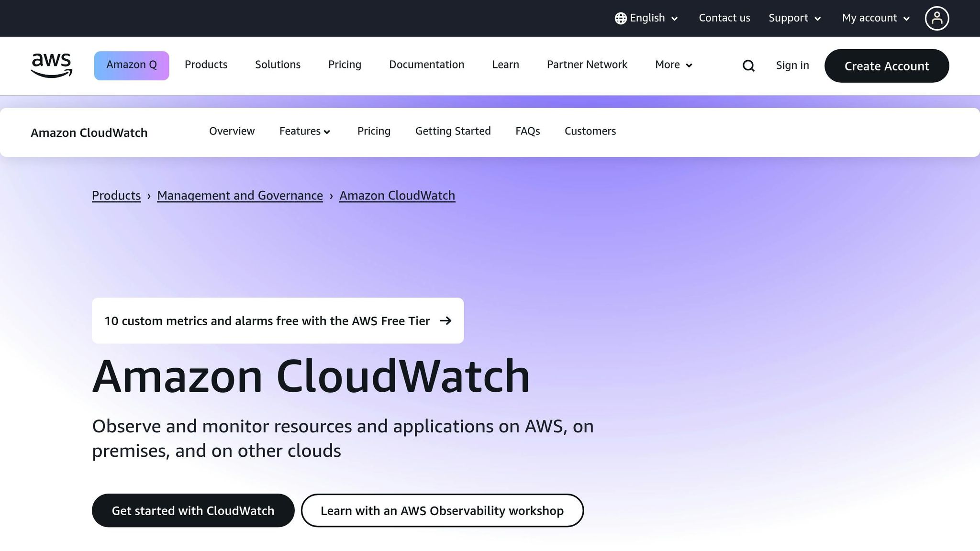Open Amazon Q
This screenshot has height=551, width=980.
[132, 66]
